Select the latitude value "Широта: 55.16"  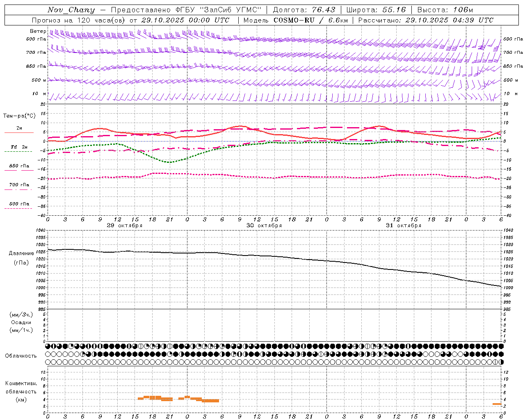coord(376,10)
